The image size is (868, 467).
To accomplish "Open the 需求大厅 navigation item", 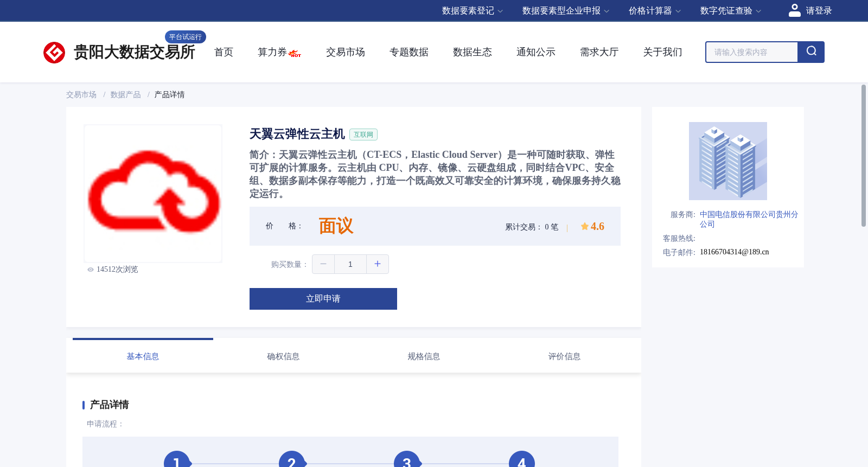I will point(599,52).
